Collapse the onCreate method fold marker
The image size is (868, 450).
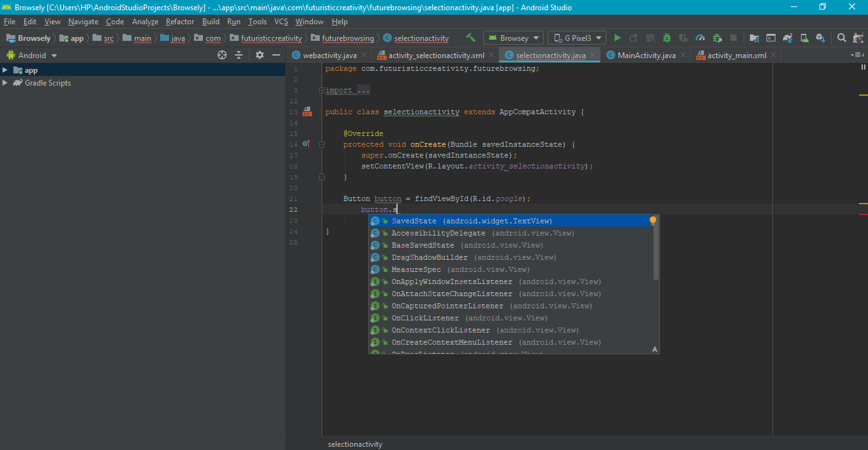pos(322,145)
